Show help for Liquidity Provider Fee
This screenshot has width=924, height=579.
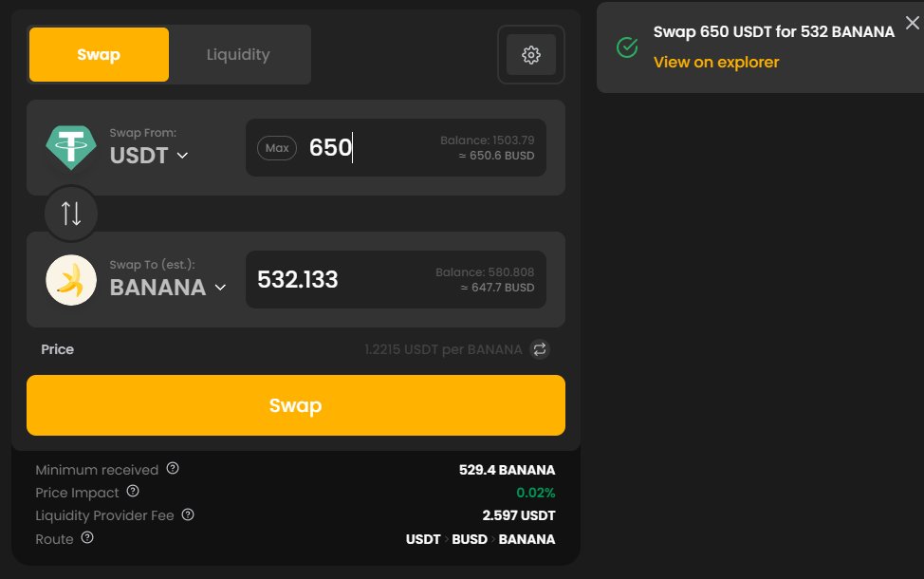point(188,514)
